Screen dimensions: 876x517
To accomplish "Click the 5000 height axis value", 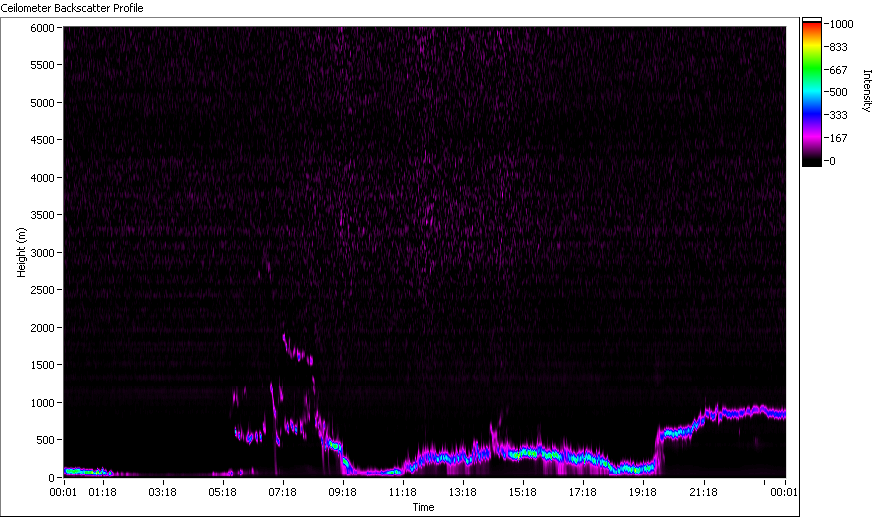I will (x=42, y=103).
